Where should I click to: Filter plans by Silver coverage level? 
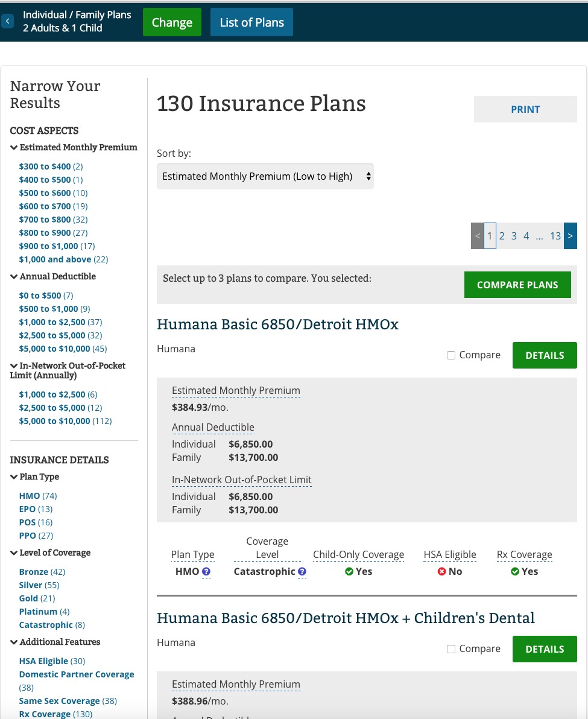(x=31, y=585)
